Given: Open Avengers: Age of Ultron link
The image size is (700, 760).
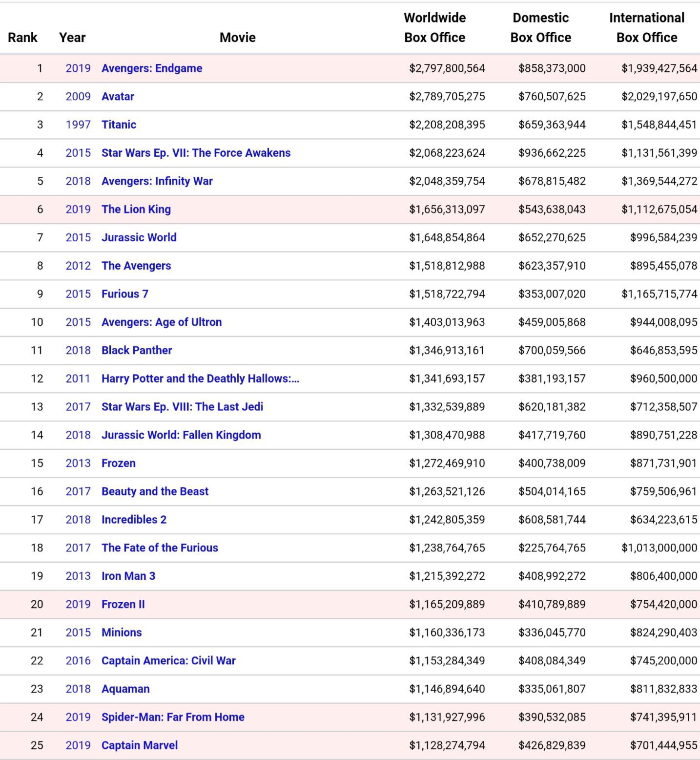Looking at the screenshot, I should (162, 322).
